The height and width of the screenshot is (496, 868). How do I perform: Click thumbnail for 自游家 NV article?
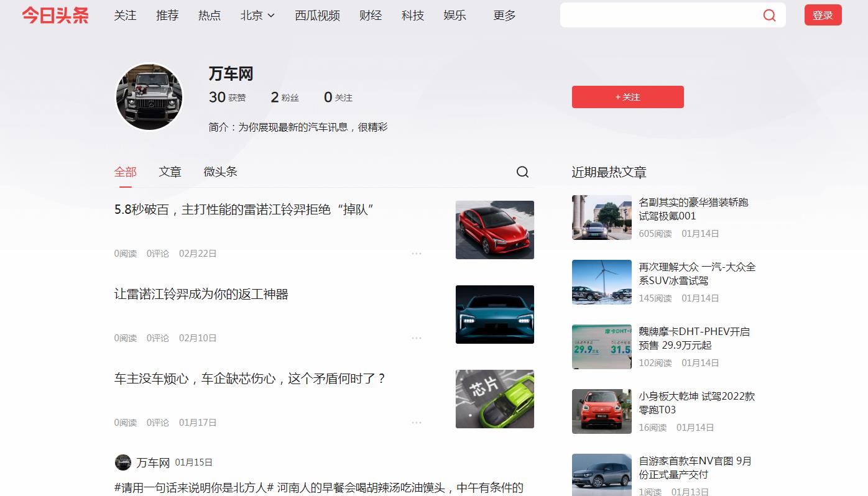[x=602, y=475]
